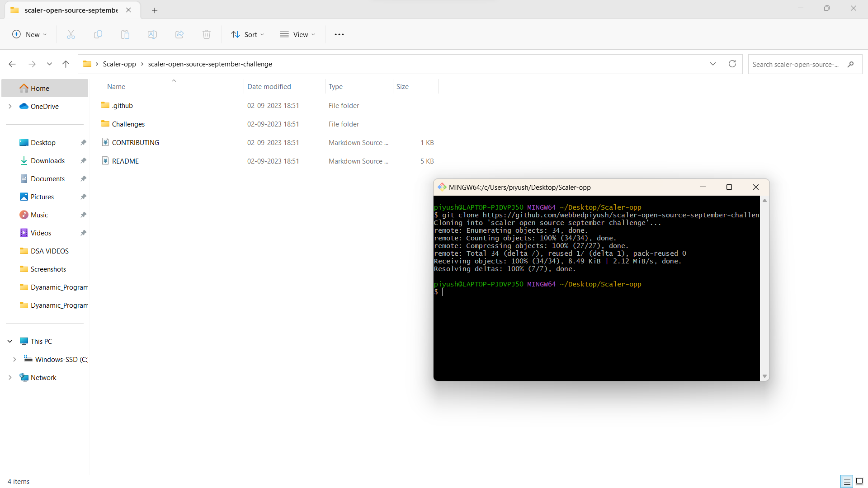Delete selection with the trash icon
Image resolution: width=868 pixels, height=488 pixels.
[x=206, y=34]
